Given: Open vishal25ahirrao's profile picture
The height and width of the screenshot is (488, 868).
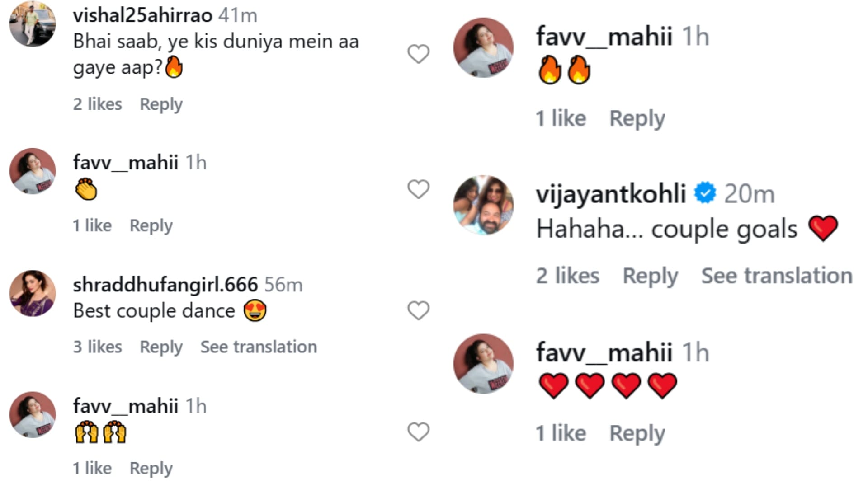Looking at the screenshot, I should point(33,23).
